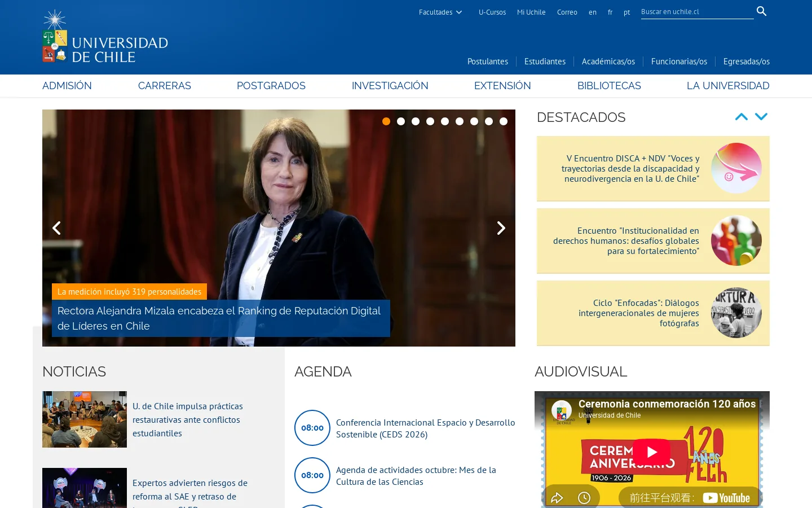Open the POSTGRADOS menu

coord(271,86)
